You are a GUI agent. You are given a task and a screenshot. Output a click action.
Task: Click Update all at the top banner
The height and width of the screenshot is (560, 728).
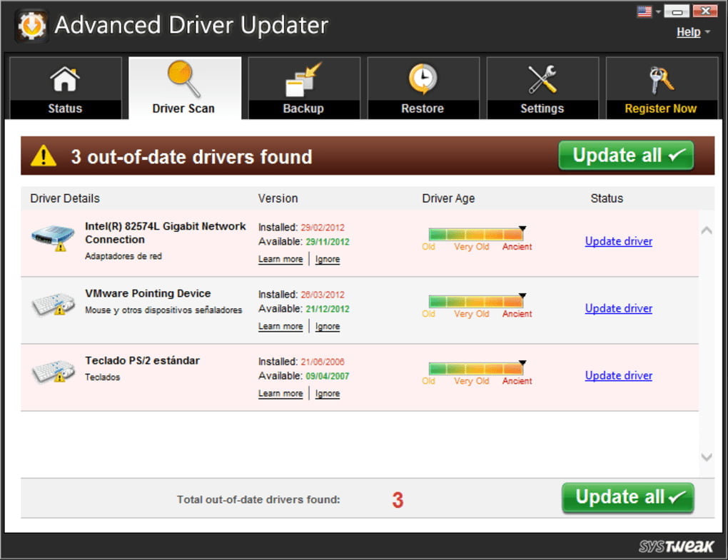pyautogui.click(x=625, y=155)
